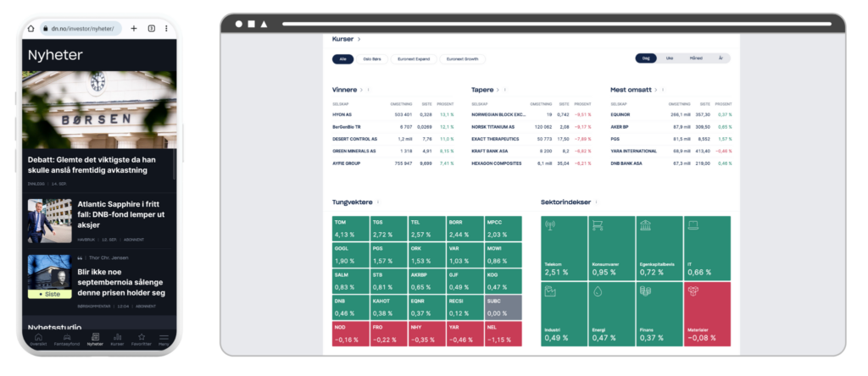Image resolution: width=868 pixels, height=376 pixels.
Task: Click the info icon next to Vinnere
Action: click(x=369, y=90)
